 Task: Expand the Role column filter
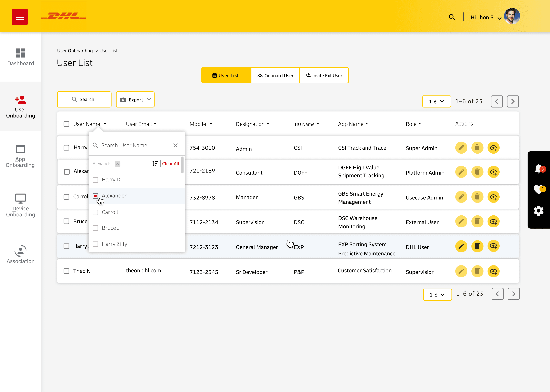tap(420, 124)
